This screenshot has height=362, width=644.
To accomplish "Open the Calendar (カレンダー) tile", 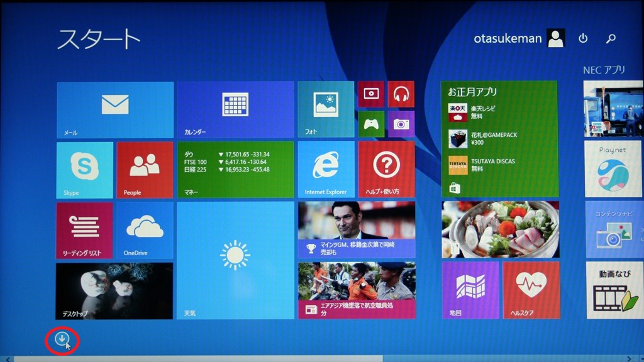I will pos(235,109).
